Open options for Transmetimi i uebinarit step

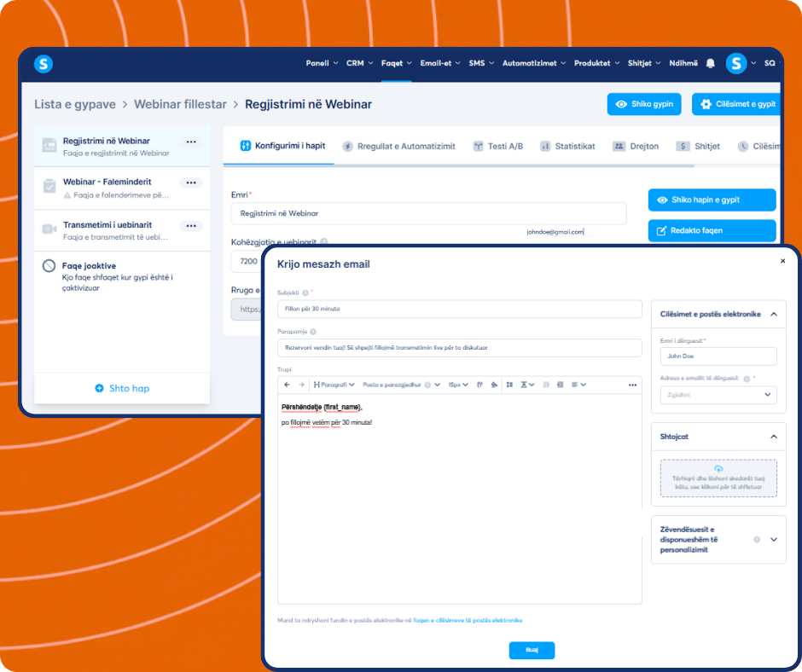191,225
